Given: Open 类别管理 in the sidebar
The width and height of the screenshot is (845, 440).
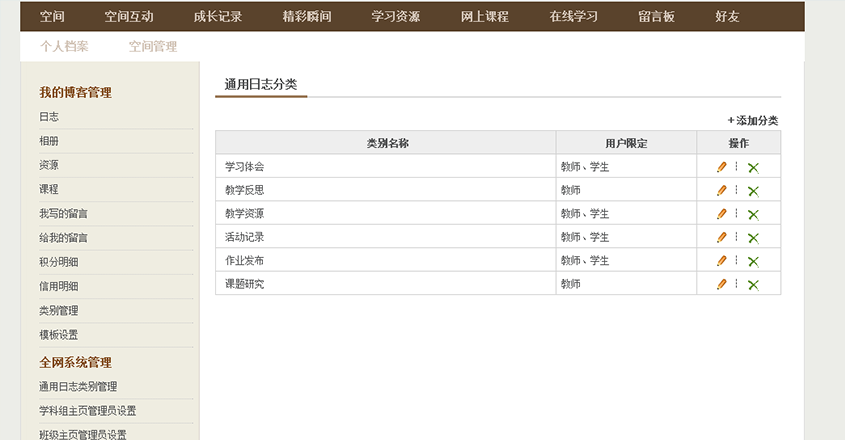Looking at the screenshot, I should click(59, 311).
